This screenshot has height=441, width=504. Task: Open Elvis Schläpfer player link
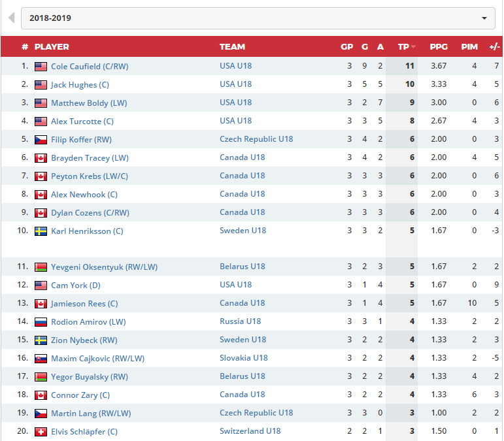click(x=84, y=432)
